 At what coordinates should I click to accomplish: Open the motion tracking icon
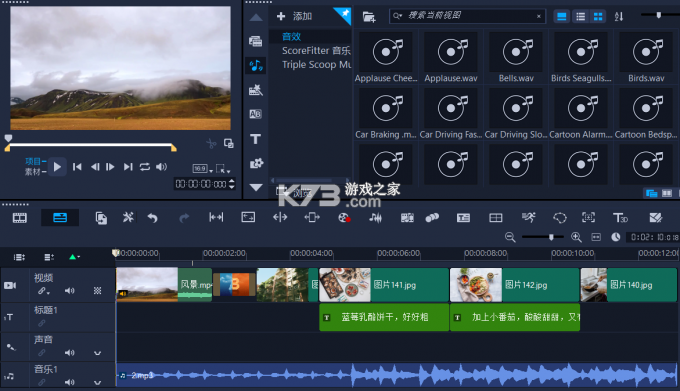click(432, 218)
